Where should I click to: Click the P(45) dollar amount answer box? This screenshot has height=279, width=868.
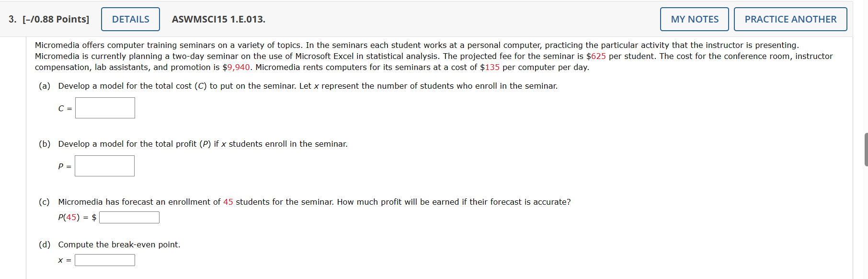pos(129,217)
